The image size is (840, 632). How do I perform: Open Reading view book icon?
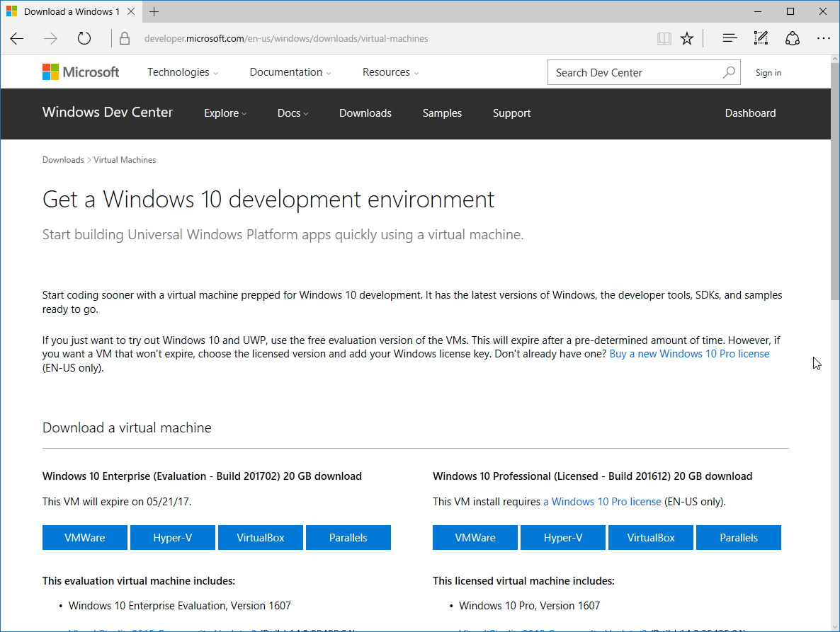pyautogui.click(x=664, y=39)
